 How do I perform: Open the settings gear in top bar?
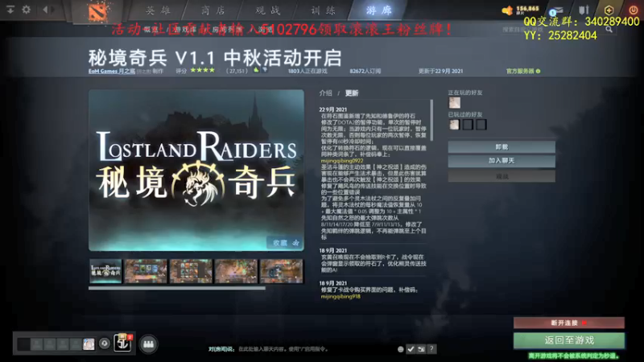pos(27,9)
